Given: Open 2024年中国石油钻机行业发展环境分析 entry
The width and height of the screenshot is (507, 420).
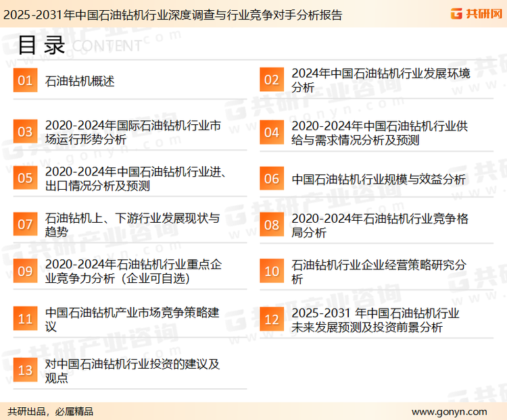Looking at the screenshot, I should 380,80.
